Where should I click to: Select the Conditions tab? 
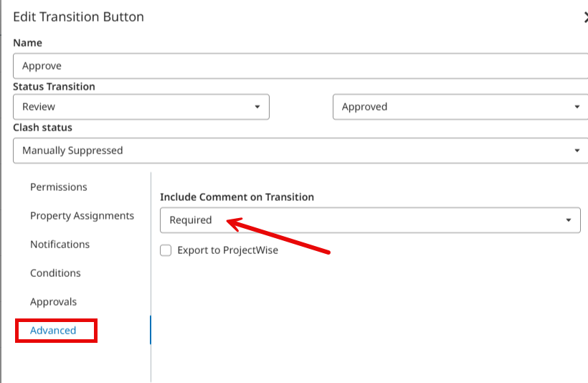(x=55, y=273)
